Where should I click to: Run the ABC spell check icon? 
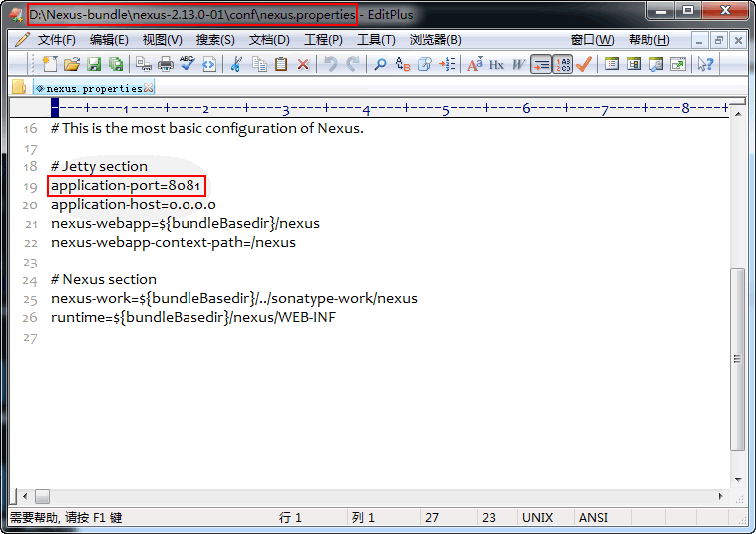pos(188,64)
